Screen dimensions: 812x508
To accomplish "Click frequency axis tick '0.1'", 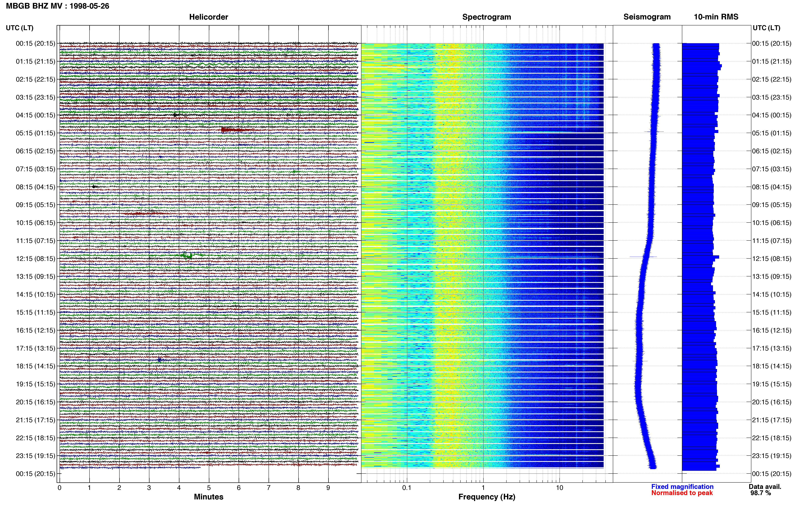I will point(407,488).
